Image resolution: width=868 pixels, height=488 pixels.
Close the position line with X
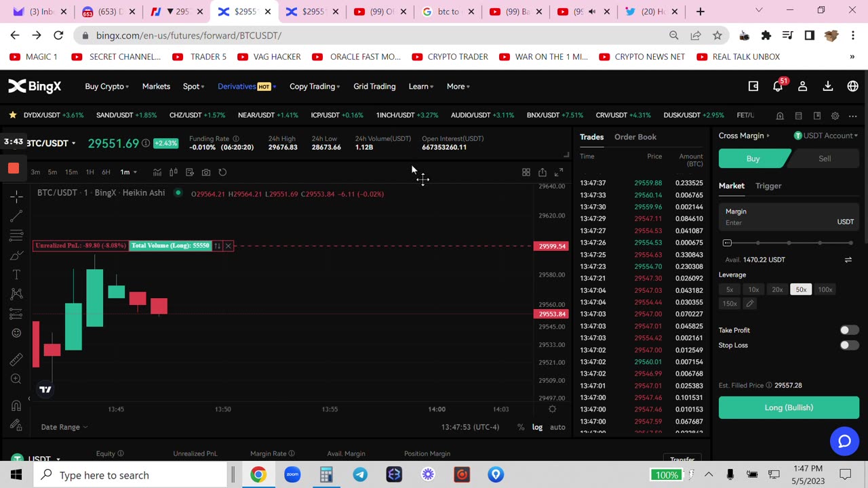pos(229,245)
